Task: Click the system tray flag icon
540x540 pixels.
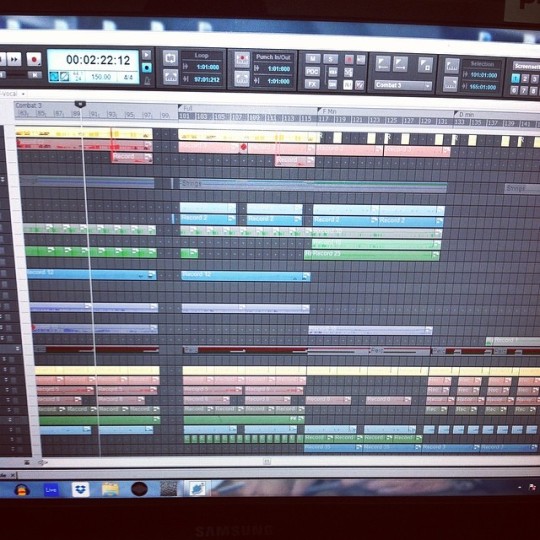Action: pyautogui.click(x=532, y=487)
